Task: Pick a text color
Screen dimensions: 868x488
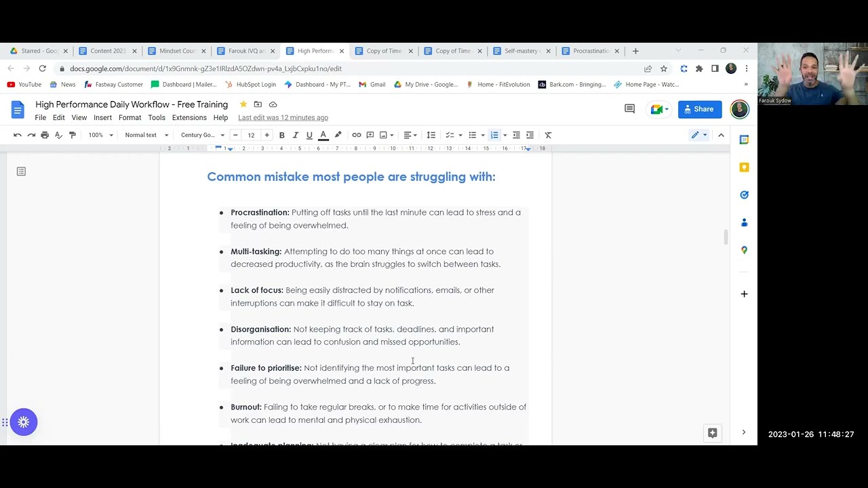Action: (323, 135)
